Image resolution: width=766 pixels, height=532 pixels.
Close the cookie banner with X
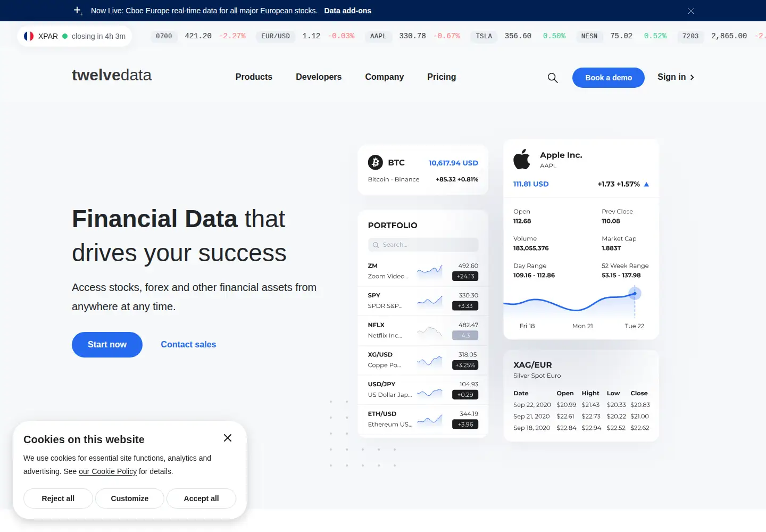[228, 438]
